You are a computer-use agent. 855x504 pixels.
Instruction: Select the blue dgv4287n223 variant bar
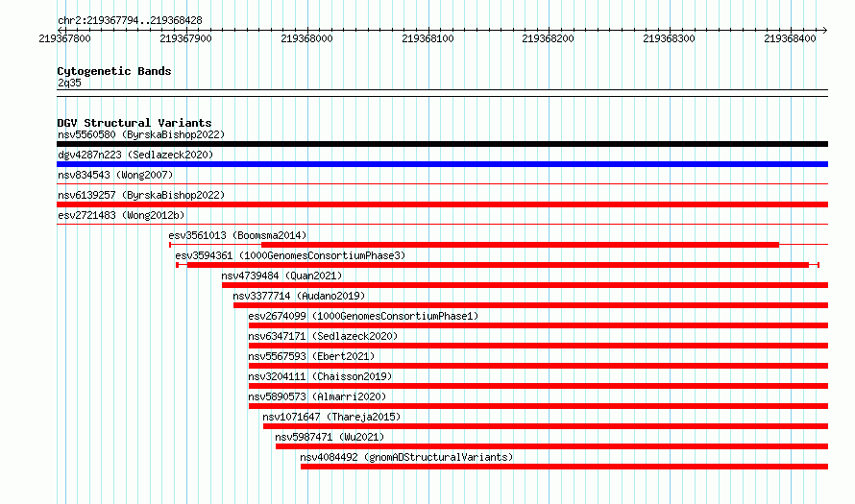(x=442, y=164)
